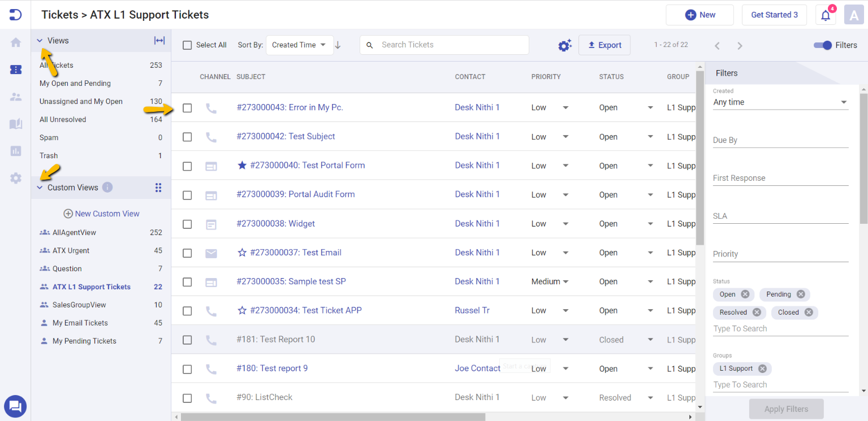Open the Customers icon in the left navigation

pyautogui.click(x=15, y=96)
